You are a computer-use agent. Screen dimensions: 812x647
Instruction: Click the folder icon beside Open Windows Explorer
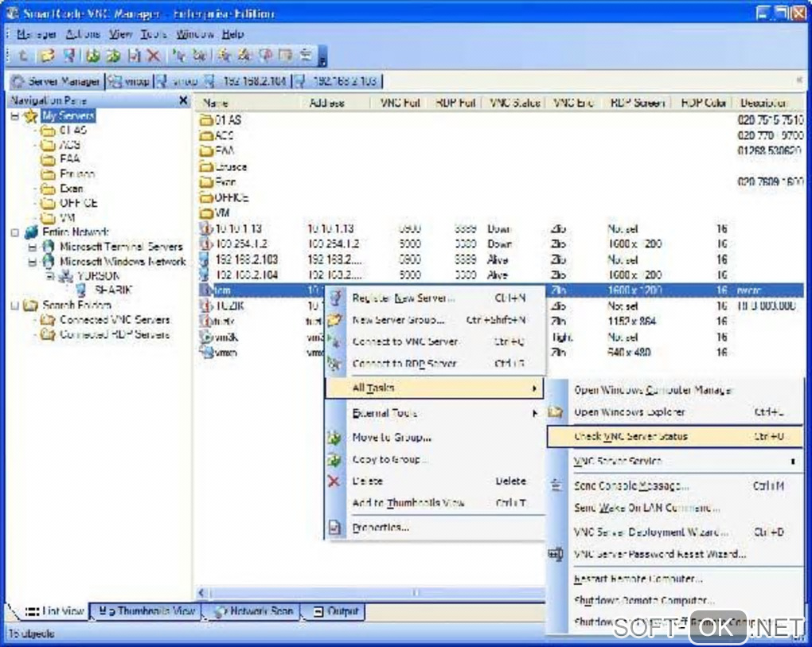pyautogui.click(x=556, y=412)
